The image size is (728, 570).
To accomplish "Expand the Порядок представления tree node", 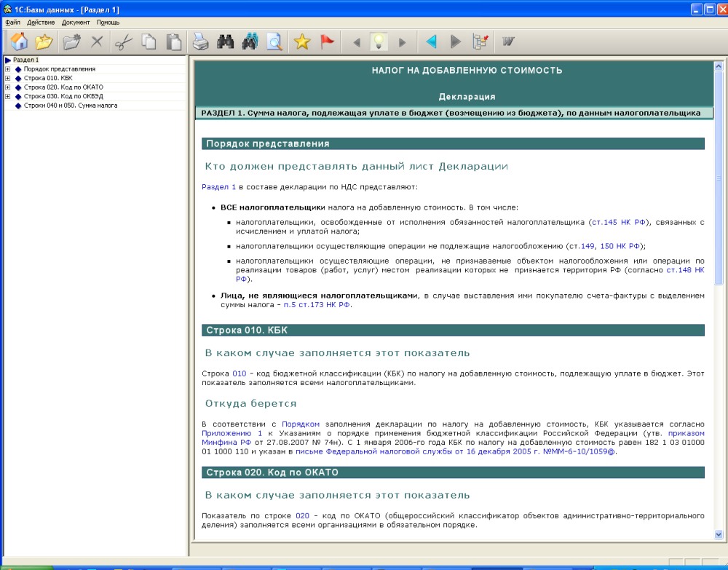I will pos(7,69).
